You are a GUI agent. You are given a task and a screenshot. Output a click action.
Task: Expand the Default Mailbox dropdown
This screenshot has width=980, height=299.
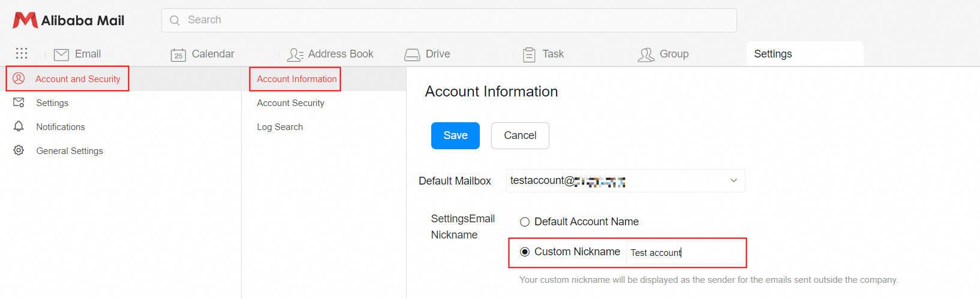point(734,180)
